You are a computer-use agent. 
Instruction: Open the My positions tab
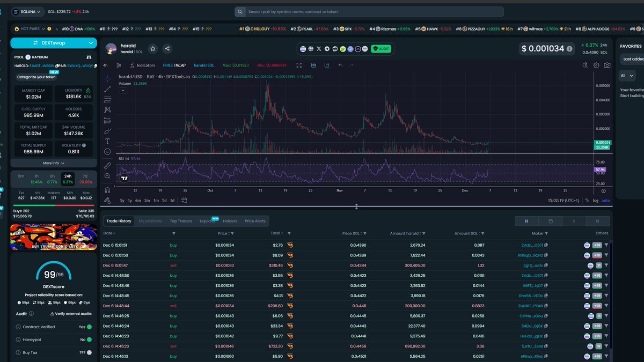[x=150, y=221]
